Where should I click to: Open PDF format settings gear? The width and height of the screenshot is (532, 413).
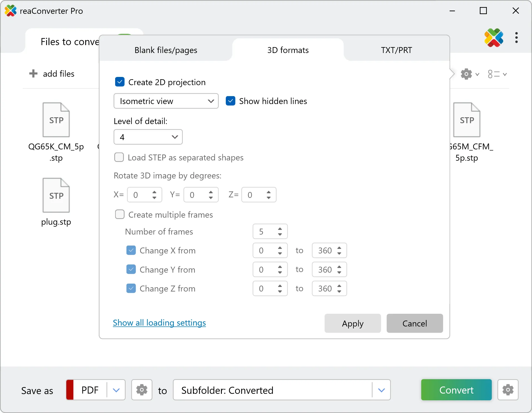click(x=142, y=390)
